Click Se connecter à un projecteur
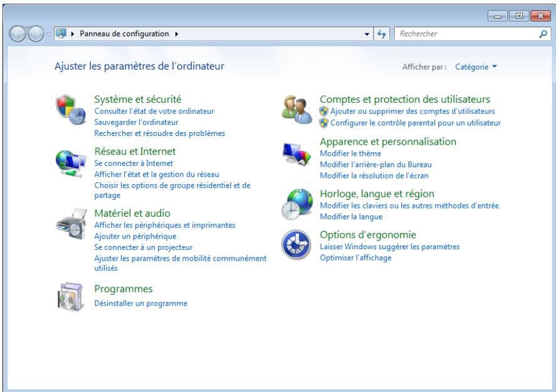 [x=144, y=247]
